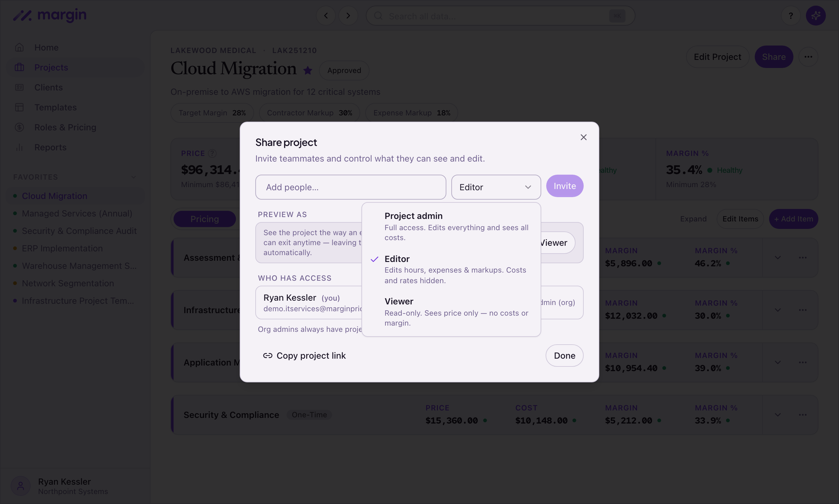Click the Projects briefcase icon
This screenshot has width=839, height=504.
click(x=19, y=67)
